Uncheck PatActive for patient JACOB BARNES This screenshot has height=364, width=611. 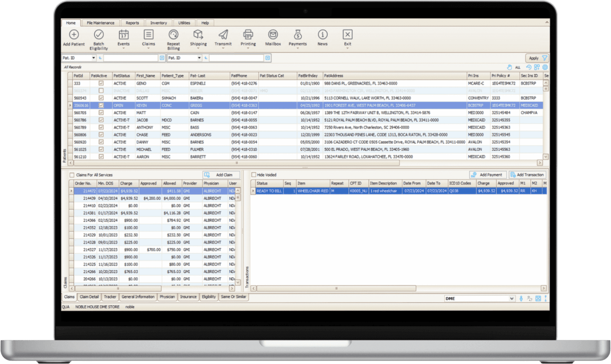click(101, 120)
